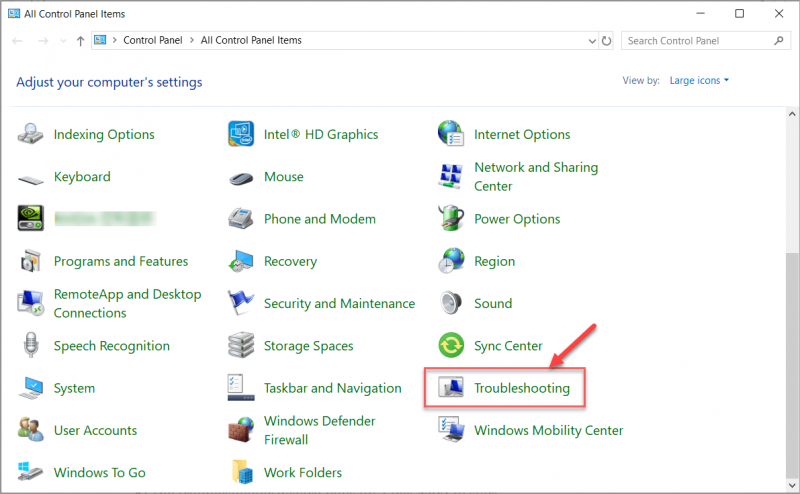Open the Power Options icon
The image size is (800, 494).
point(451,218)
